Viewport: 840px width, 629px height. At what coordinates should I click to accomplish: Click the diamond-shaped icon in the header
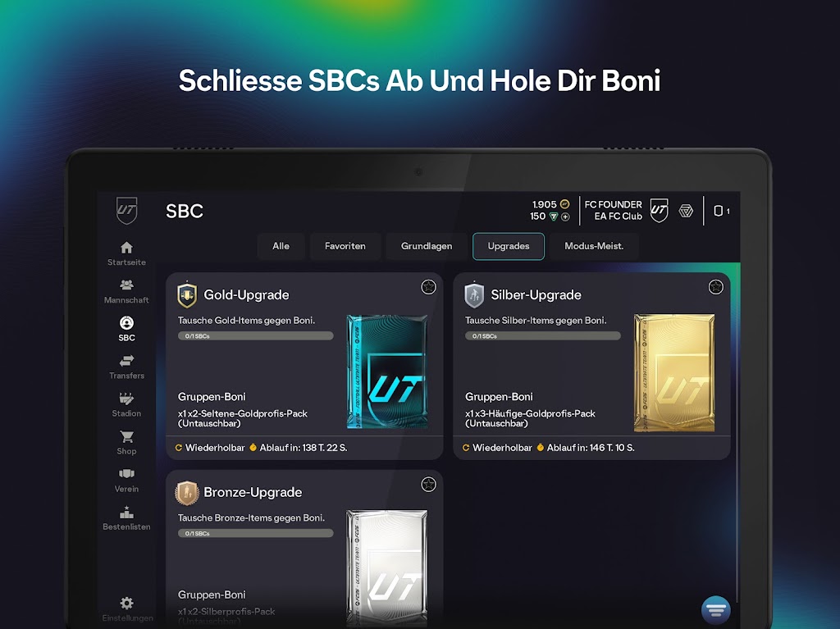coord(686,211)
